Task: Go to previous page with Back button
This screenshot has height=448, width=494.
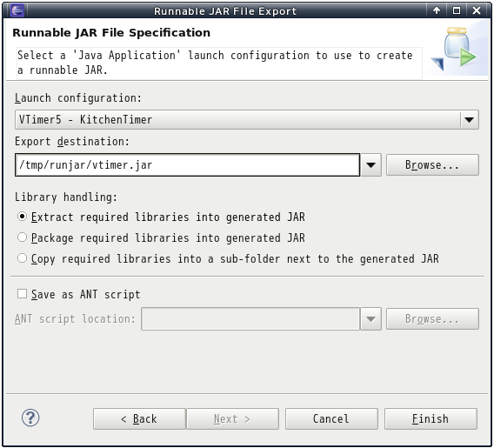Action: point(139,418)
